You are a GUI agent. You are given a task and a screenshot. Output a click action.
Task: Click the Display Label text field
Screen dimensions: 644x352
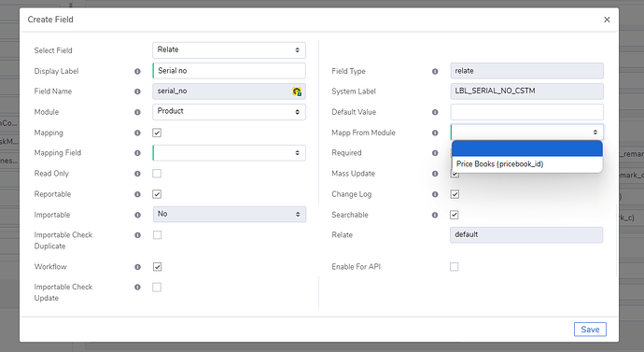[229, 71]
